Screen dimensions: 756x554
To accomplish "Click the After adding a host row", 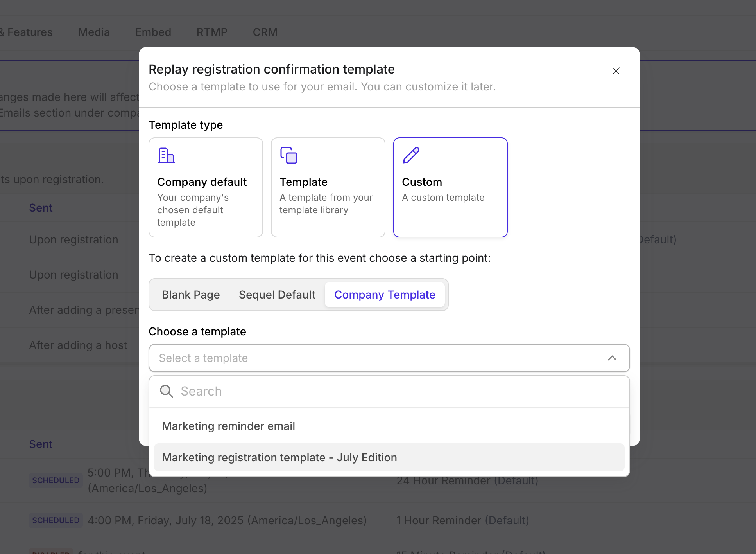I will 78,345.
